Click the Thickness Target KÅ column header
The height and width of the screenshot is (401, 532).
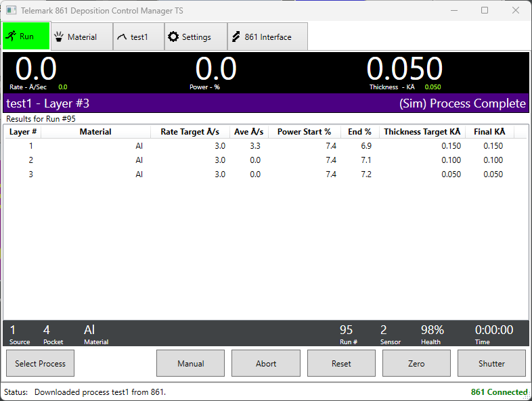(x=422, y=132)
